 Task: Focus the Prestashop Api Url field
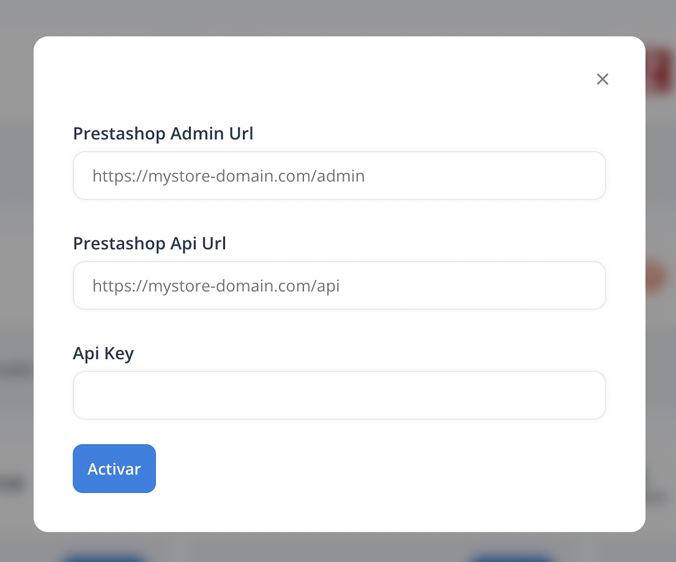339,285
